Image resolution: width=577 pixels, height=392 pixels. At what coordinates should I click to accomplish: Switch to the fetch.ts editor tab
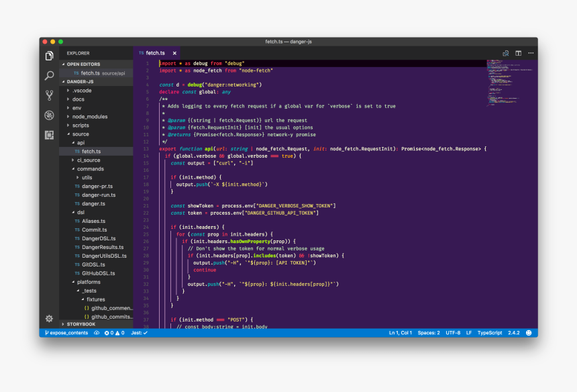(154, 52)
